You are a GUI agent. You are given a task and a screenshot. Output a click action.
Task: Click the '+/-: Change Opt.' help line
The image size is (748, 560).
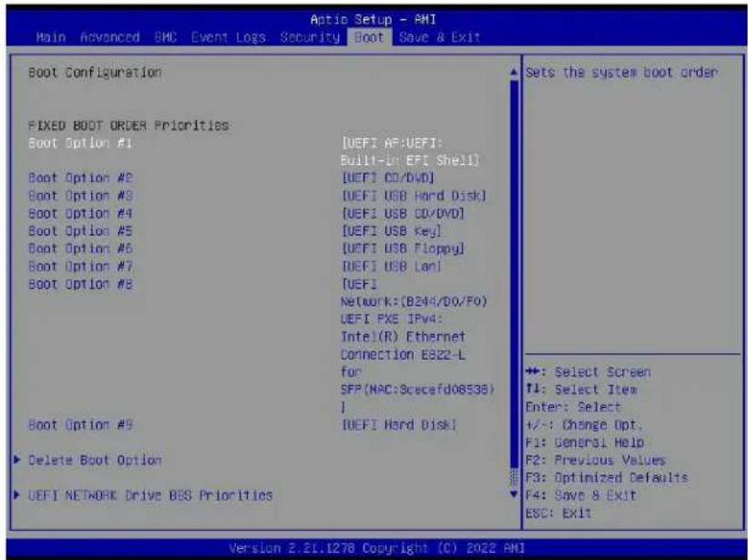(x=583, y=424)
